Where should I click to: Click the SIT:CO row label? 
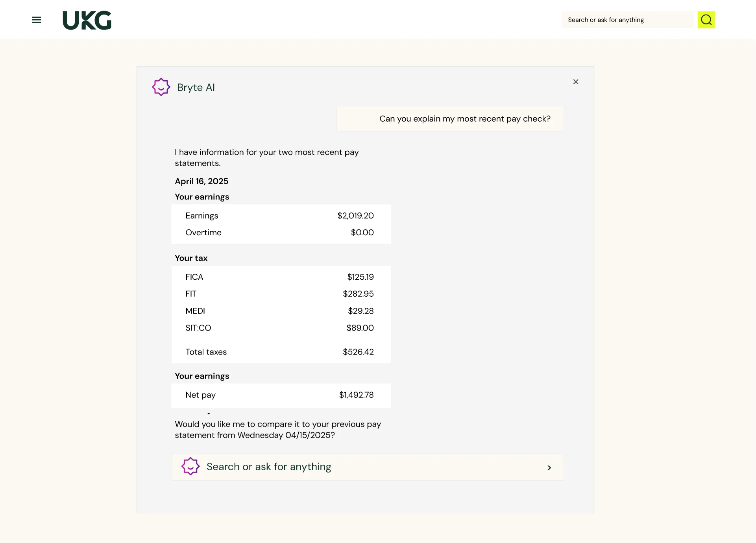(198, 328)
